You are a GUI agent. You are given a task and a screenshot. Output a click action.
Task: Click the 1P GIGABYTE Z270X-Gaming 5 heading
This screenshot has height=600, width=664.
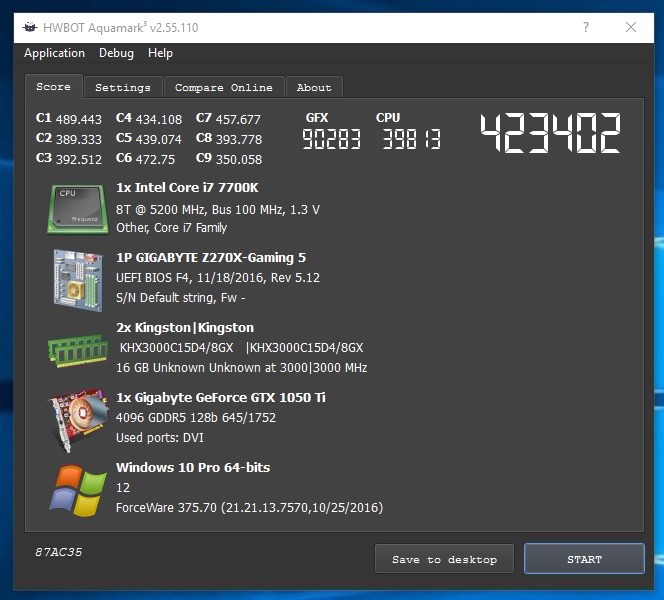coord(211,257)
